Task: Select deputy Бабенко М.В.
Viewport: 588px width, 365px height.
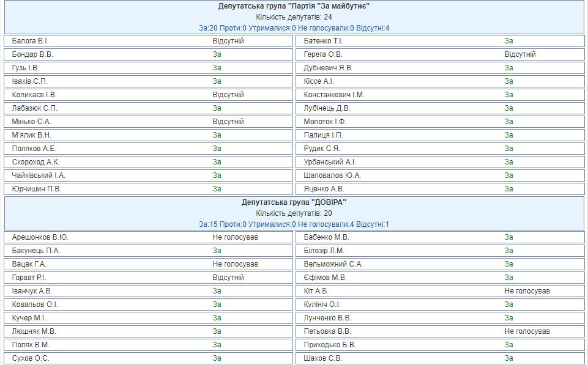Action: pos(326,237)
